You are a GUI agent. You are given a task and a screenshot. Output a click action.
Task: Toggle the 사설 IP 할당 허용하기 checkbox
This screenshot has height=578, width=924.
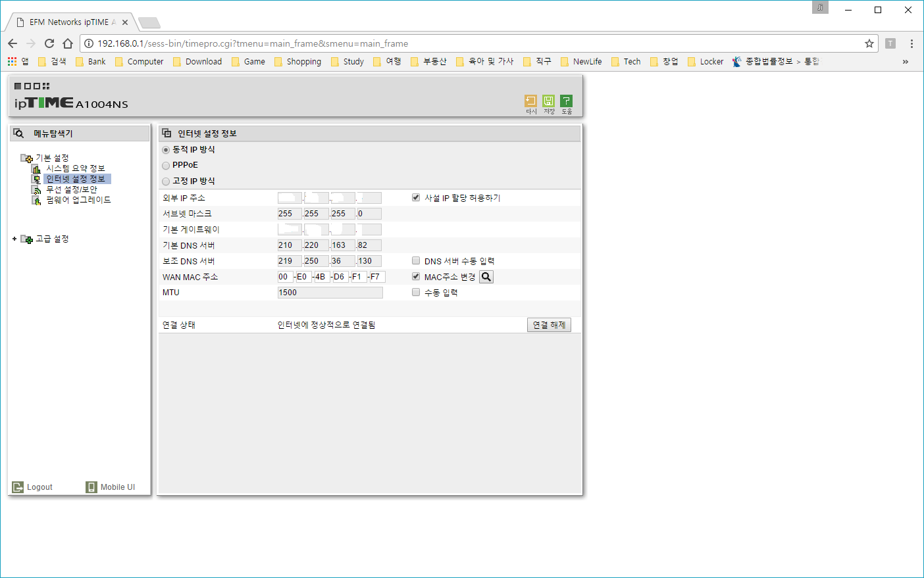416,197
